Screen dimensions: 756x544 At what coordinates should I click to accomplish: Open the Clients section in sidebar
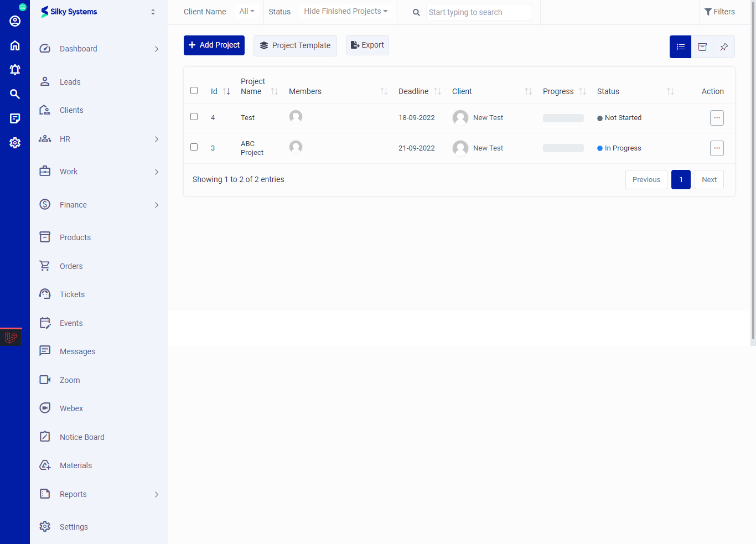pyautogui.click(x=73, y=110)
